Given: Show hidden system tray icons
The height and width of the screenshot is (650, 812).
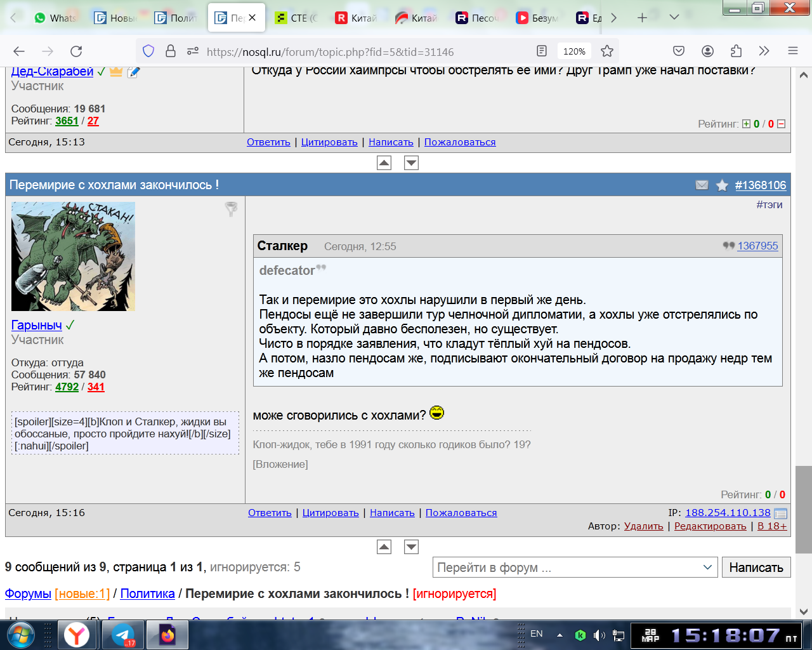Looking at the screenshot, I should 560,635.
